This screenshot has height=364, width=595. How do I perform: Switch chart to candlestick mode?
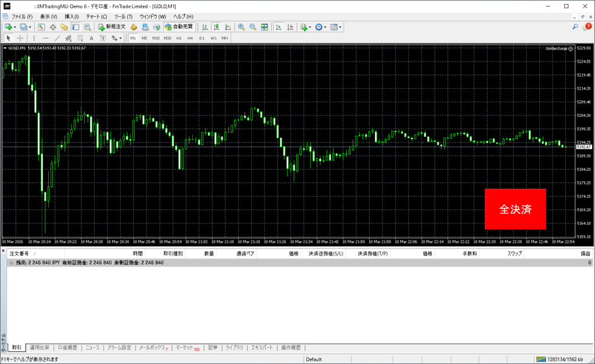[x=216, y=27]
